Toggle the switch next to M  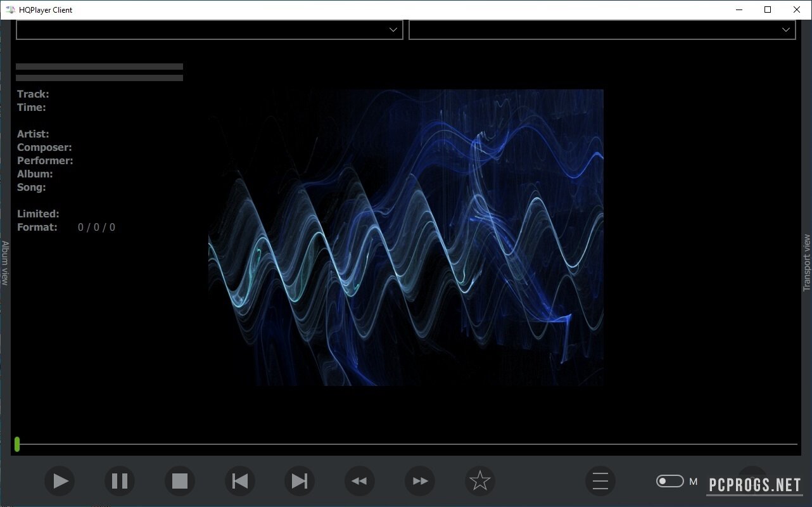tap(669, 481)
